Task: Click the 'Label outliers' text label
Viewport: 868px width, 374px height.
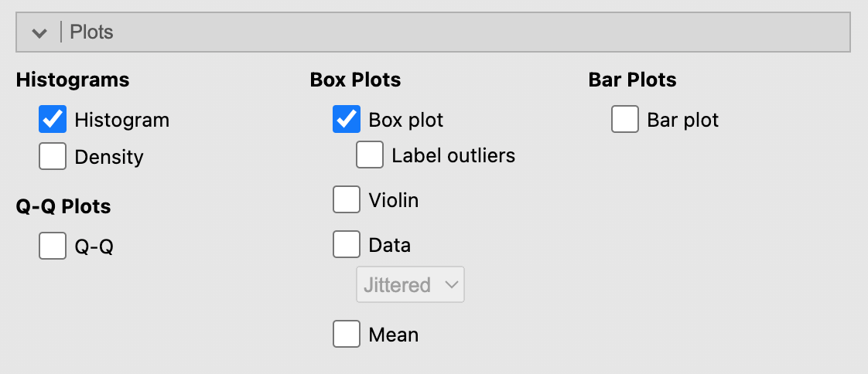Action: [x=453, y=155]
